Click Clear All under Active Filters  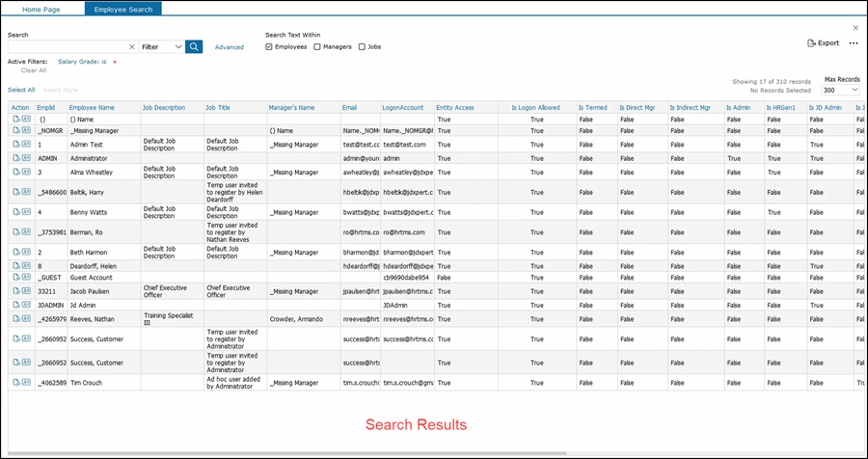(34, 70)
